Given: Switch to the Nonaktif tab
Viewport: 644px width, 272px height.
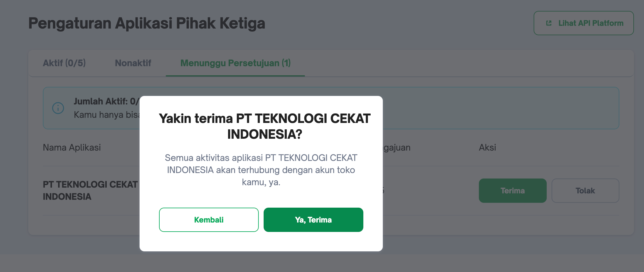Looking at the screenshot, I should (x=133, y=63).
